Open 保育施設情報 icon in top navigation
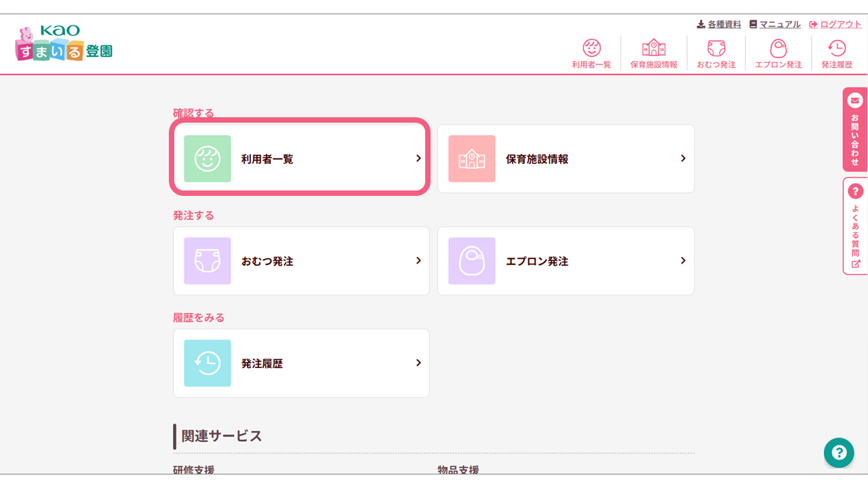 pos(654,49)
